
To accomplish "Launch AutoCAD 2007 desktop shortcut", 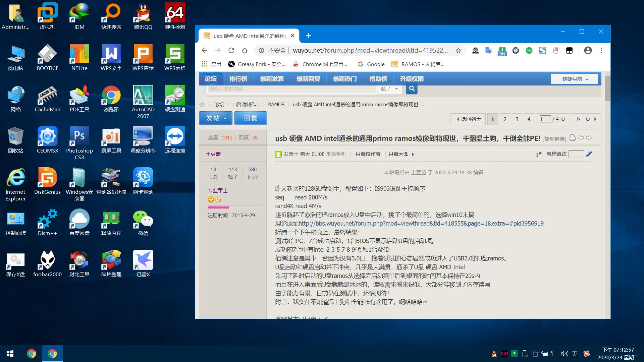I will [x=143, y=102].
